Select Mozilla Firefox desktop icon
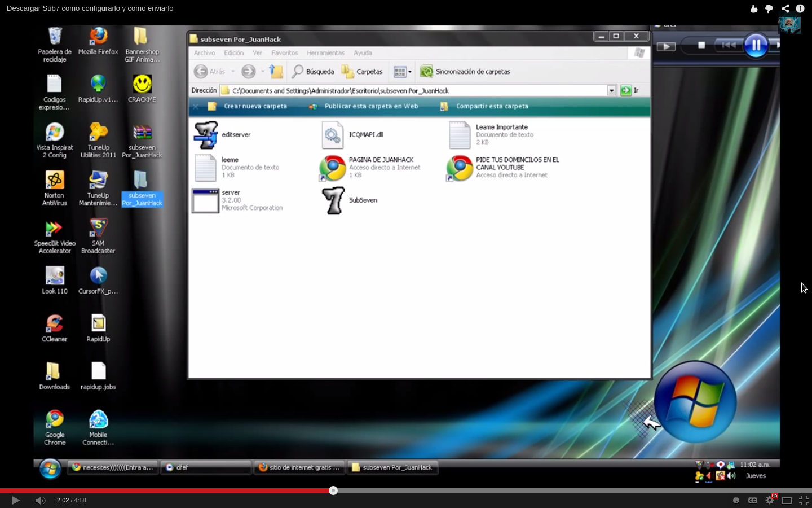The image size is (812, 508). pyautogui.click(x=98, y=41)
